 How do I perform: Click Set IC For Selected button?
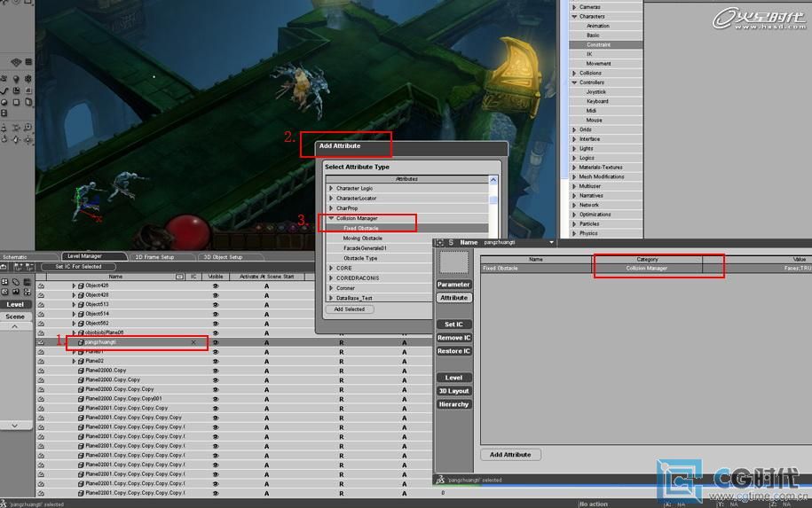click(x=79, y=267)
